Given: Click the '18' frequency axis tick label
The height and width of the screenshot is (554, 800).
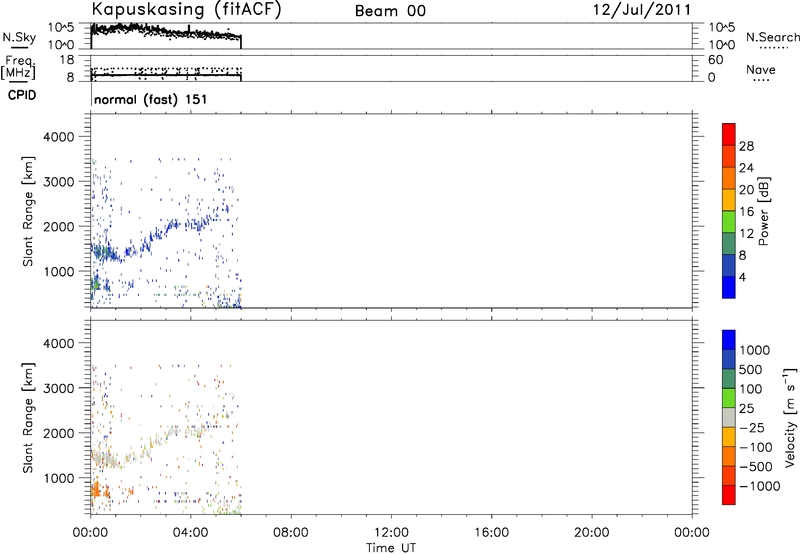Looking at the screenshot, I should pos(67,59).
